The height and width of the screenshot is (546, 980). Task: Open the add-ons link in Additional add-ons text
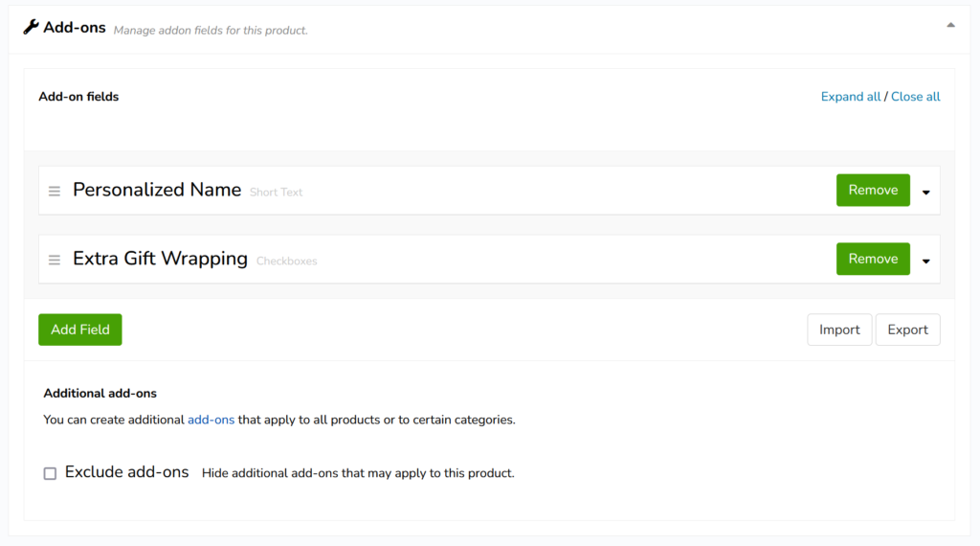pos(211,420)
